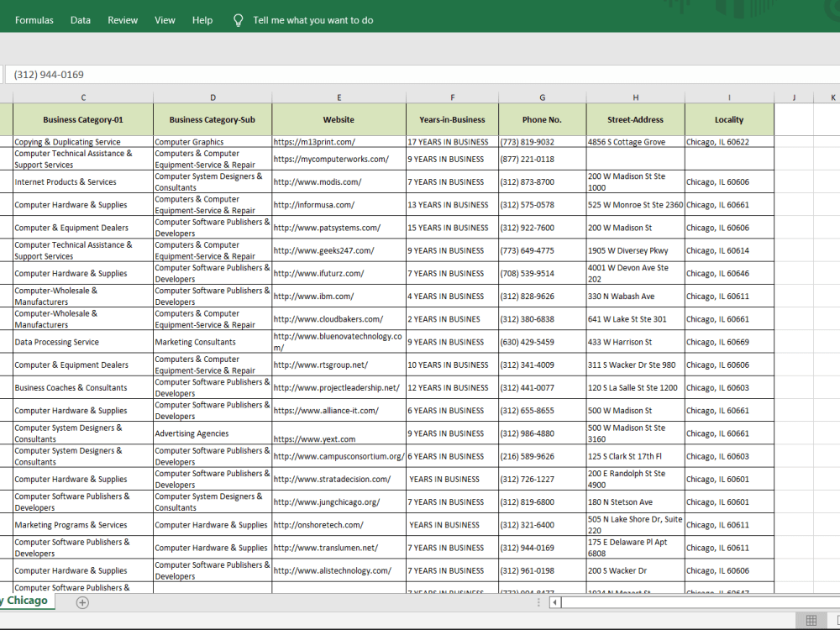Open the Formulas ribbon tab
This screenshot has height=630, width=840.
click(x=34, y=20)
